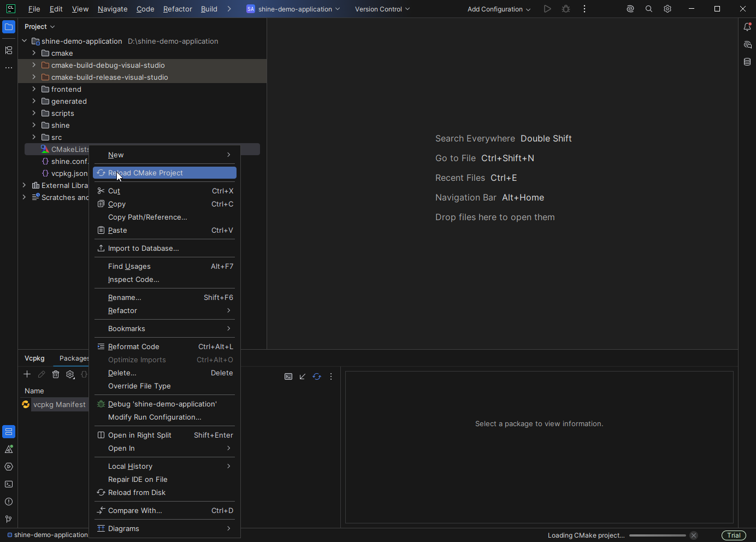Open the Project view dropdown
The height and width of the screenshot is (542, 756).
click(40, 27)
